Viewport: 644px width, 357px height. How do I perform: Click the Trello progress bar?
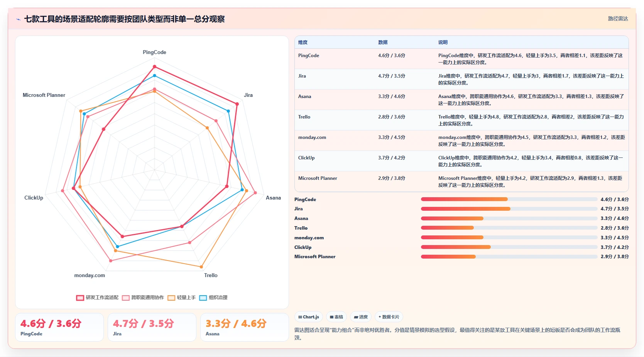(509, 228)
